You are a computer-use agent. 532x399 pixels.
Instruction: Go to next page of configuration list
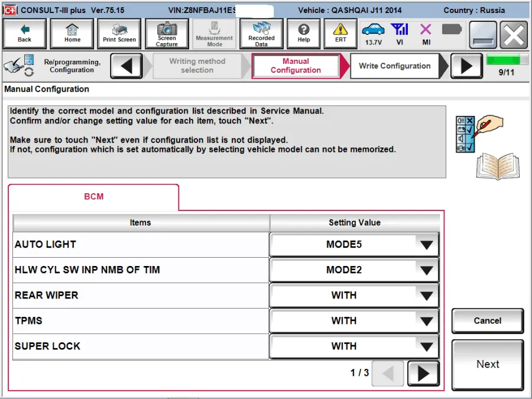423,373
